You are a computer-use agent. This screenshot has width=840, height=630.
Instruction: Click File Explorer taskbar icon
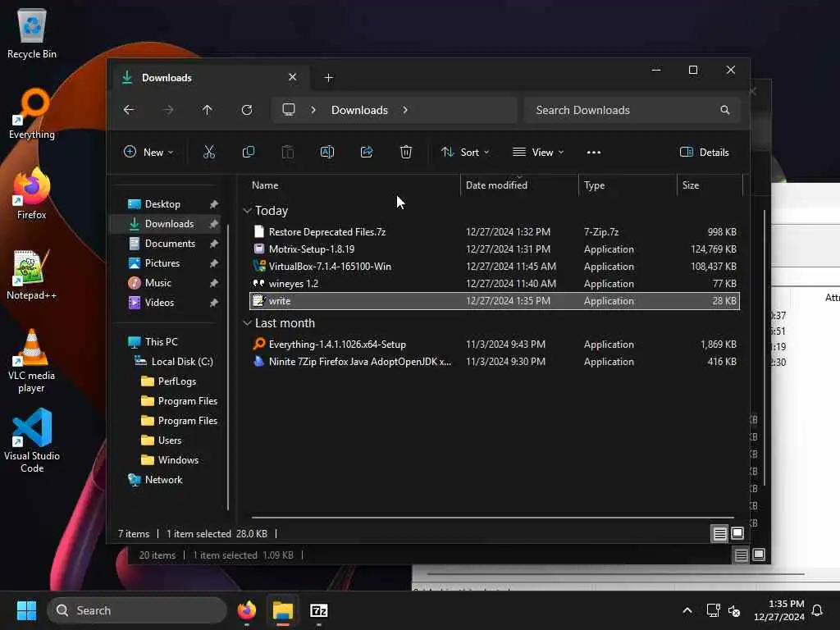click(283, 610)
